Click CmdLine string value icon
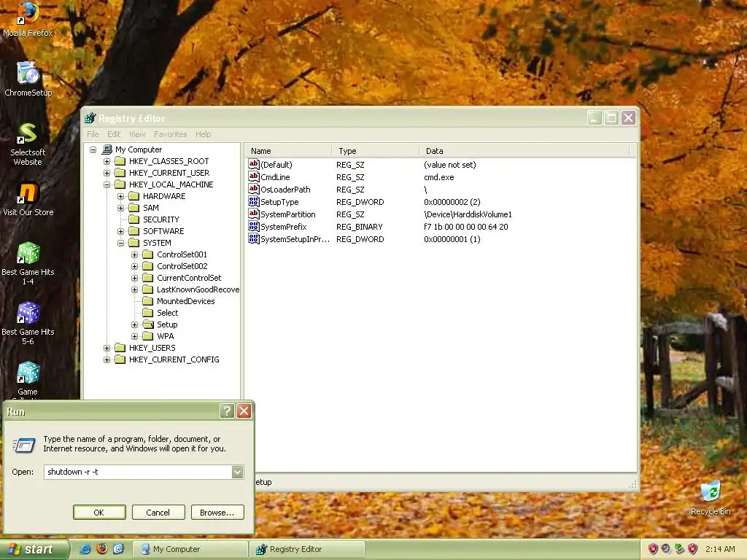Screen dimensions: 747x560 tap(253, 176)
